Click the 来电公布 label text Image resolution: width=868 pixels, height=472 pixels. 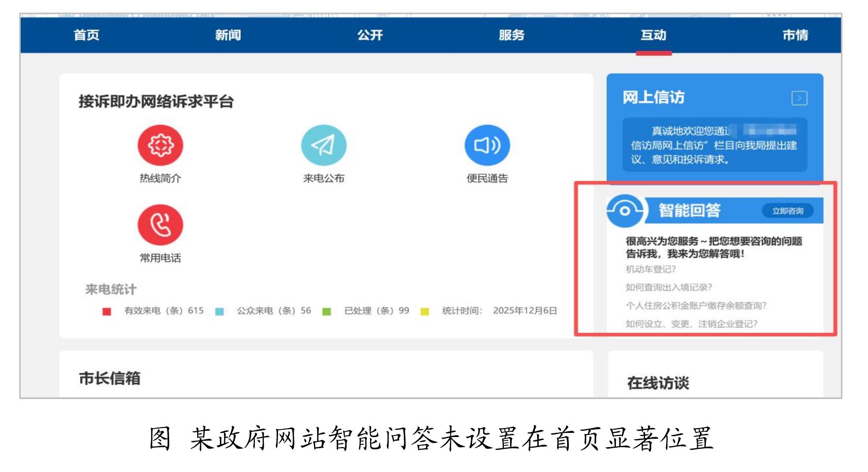pos(324,178)
